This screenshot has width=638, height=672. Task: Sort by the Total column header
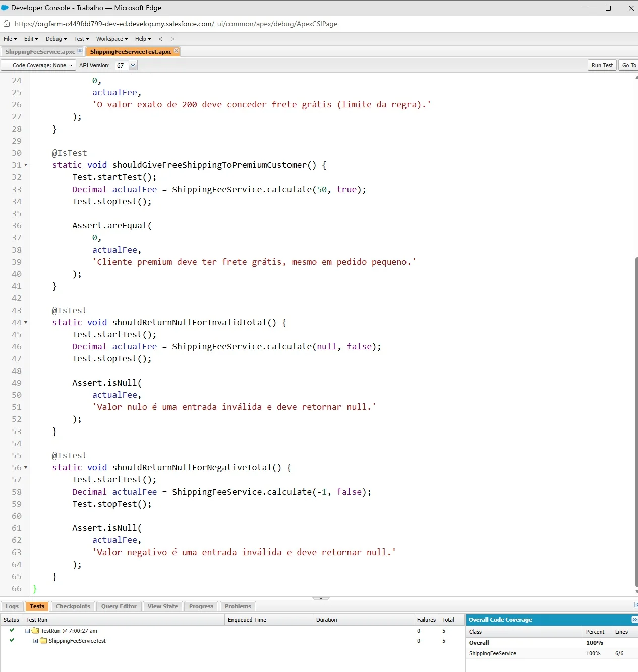point(451,620)
